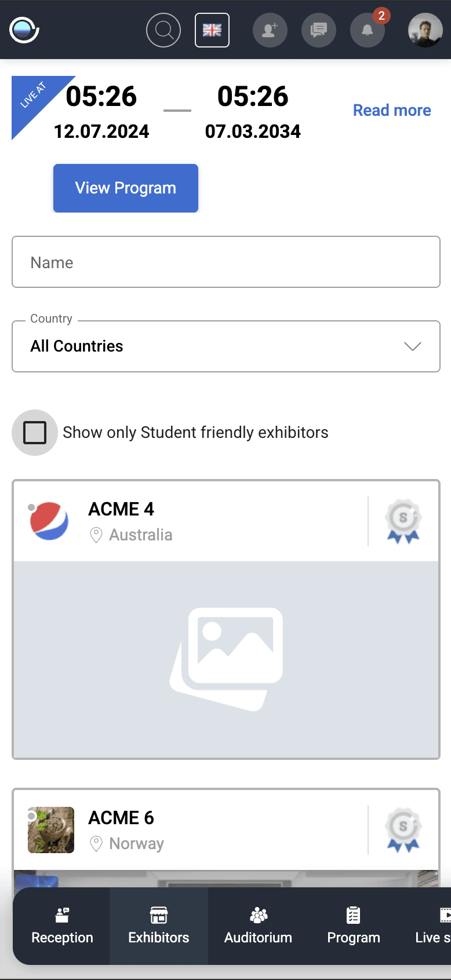Go to the Reception tab
The width and height of the screenshot is (451, 980).
[x=62, y=926]
